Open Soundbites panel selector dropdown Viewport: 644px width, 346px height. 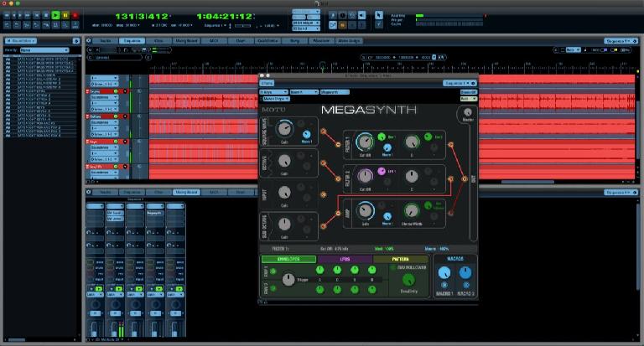(20, 41)
